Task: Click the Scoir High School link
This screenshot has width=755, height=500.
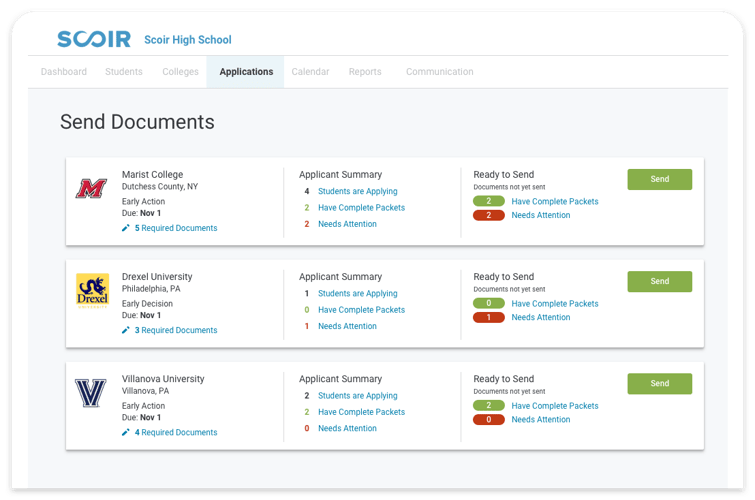Action: [x=188, y=39]
